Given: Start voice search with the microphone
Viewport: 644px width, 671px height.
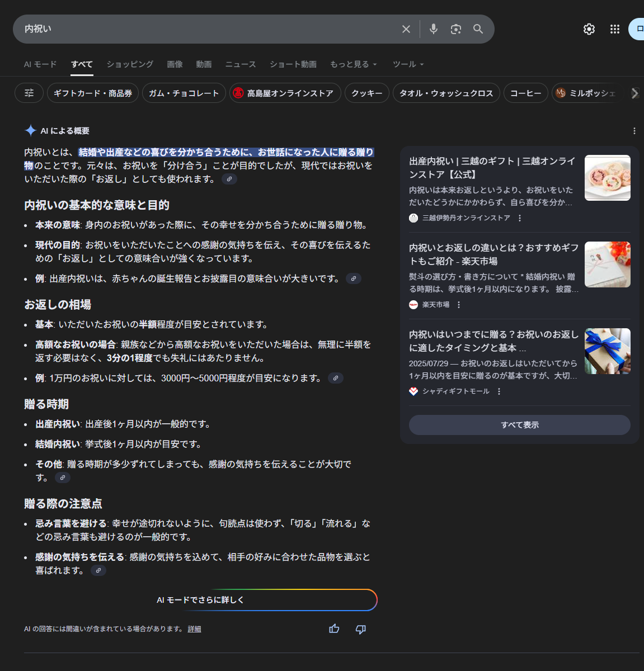Looking at the screenshot, I should (x=433, y=29).
